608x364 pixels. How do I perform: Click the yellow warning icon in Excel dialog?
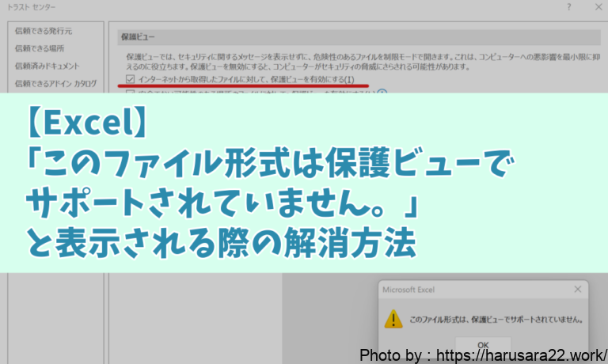(x=393, y=319)
